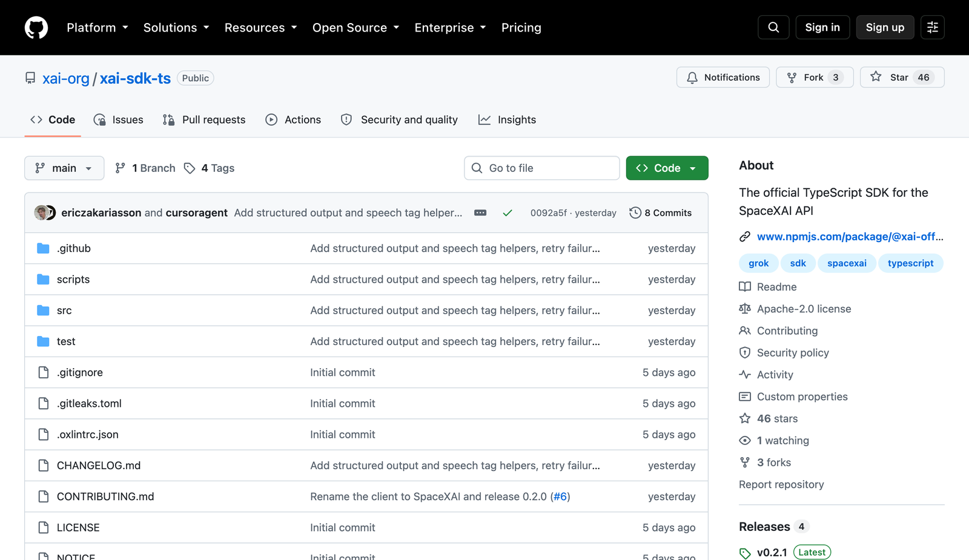Open the npmjs package link
Image resolution: width=969 pixels, height=560 pixels.
[x=850, y=237]
